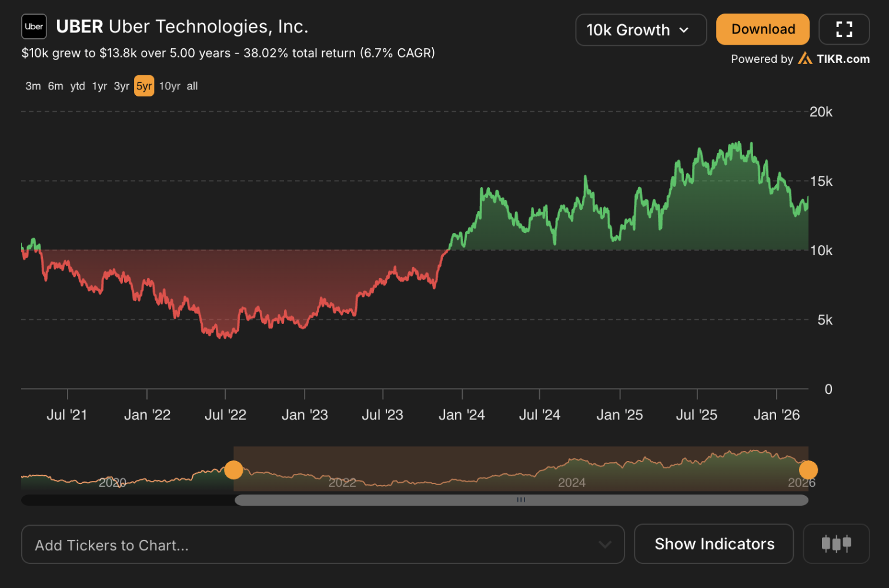Open fullscreen chart view icon
This screenshot has width=889, height=588.
844,29
